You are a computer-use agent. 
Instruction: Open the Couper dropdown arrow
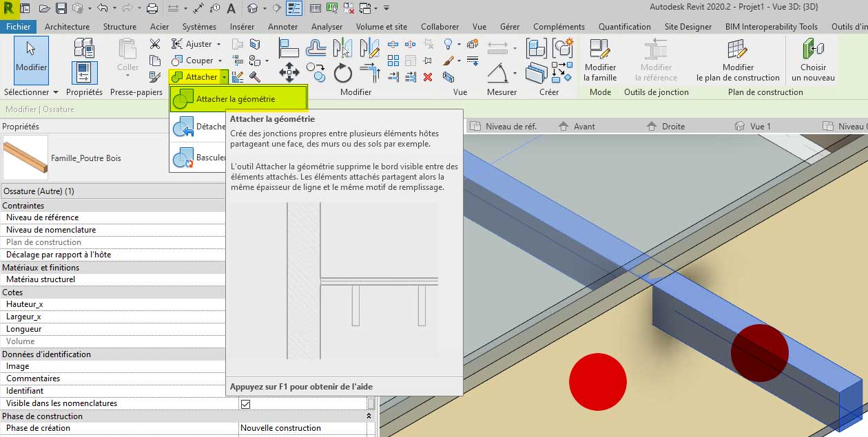click(x=220, y=61)
